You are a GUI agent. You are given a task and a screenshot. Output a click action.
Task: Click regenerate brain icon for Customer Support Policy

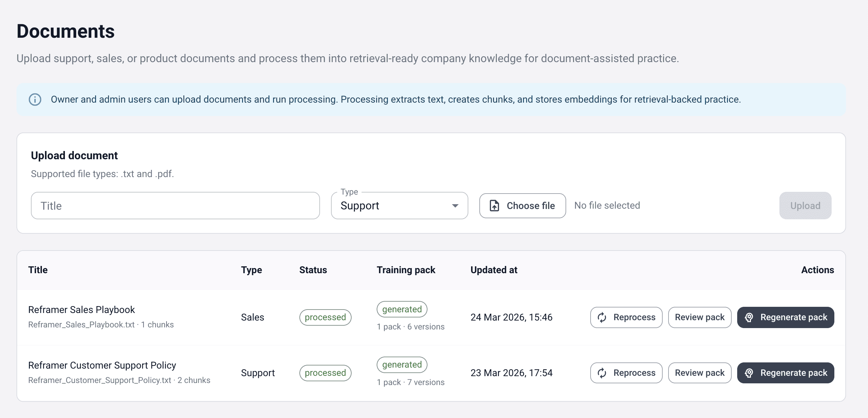point(749,373)
